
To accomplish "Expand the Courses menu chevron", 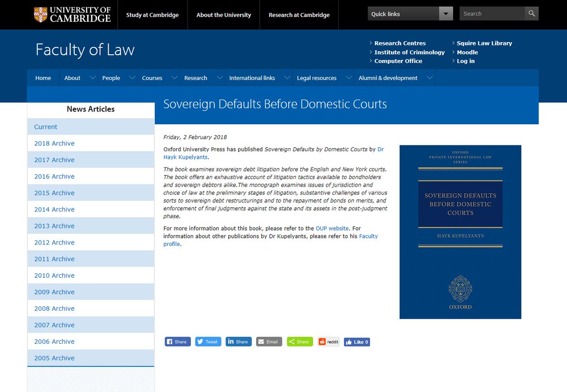I will 174,77.
